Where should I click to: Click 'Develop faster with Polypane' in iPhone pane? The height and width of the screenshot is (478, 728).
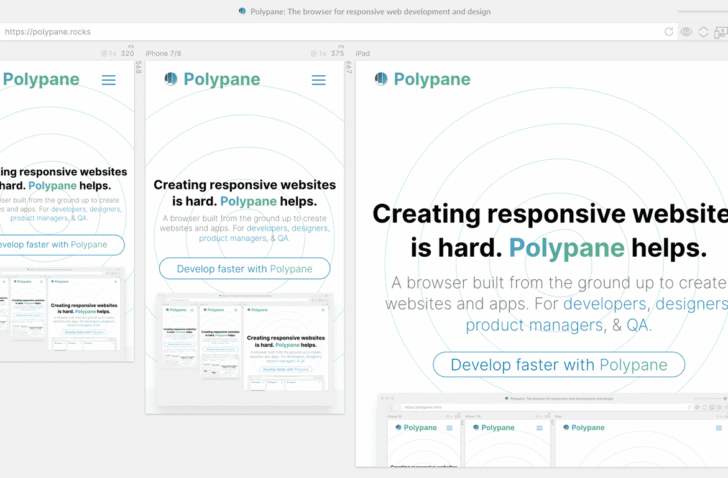(x=245, y=269)
